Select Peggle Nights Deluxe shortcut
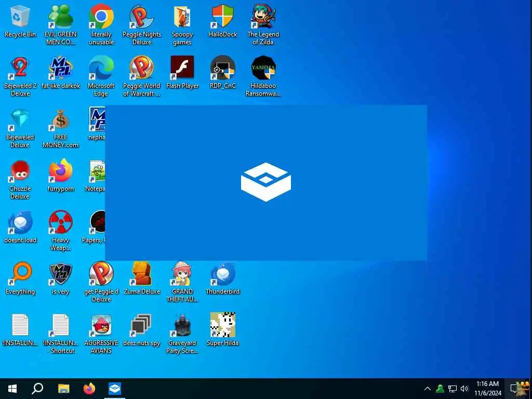The height and width of the screenshot is (399, 532). [x=141, y=25]
